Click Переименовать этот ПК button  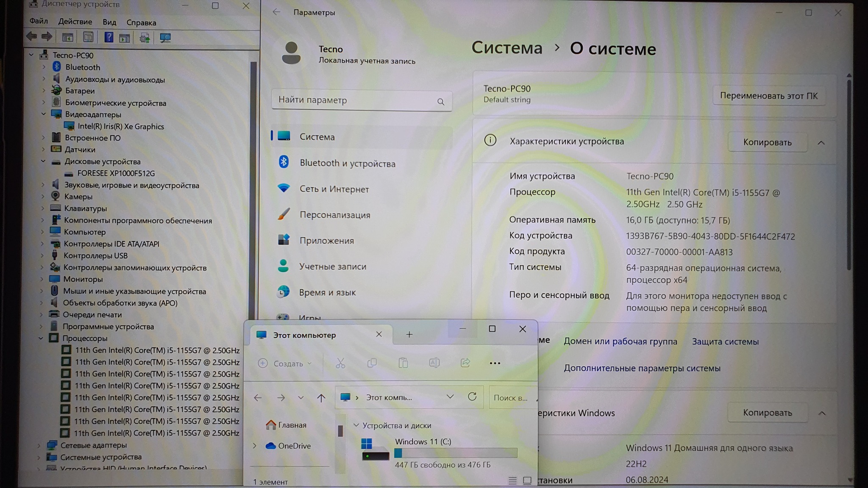(x=768, y=96)
